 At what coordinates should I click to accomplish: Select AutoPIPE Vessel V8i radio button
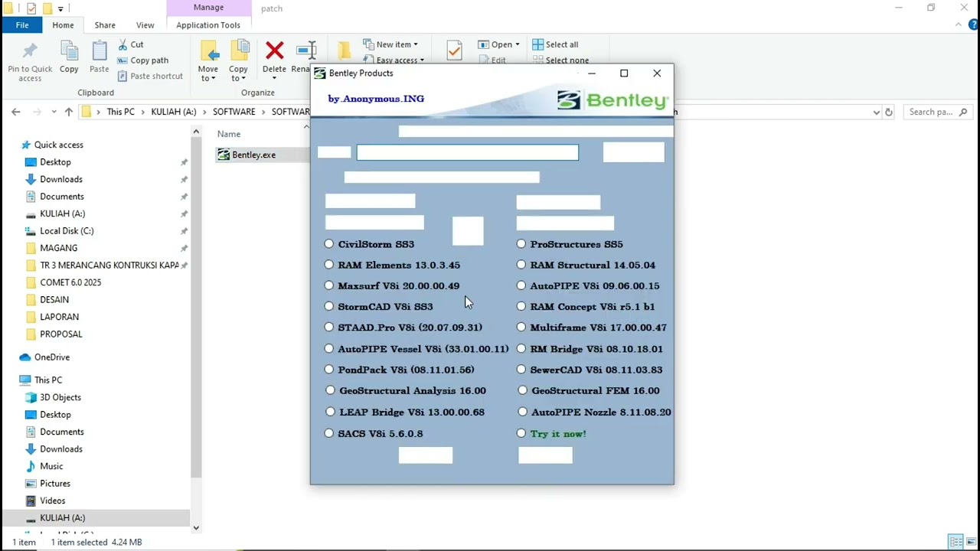[329, 348]
